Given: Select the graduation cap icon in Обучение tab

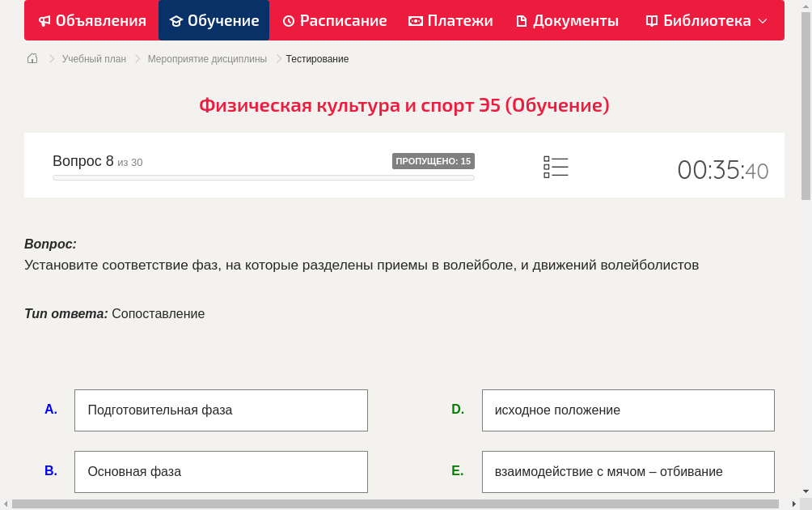Looking at the screenshot, I should (178, 20).
